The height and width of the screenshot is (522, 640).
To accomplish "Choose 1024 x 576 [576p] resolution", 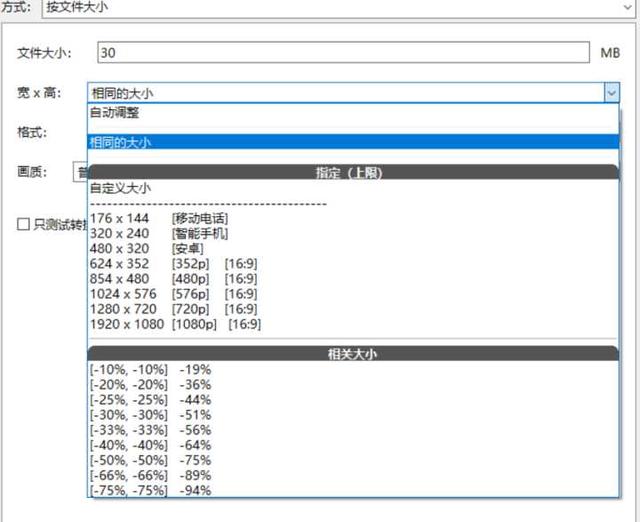I will 353,294.
